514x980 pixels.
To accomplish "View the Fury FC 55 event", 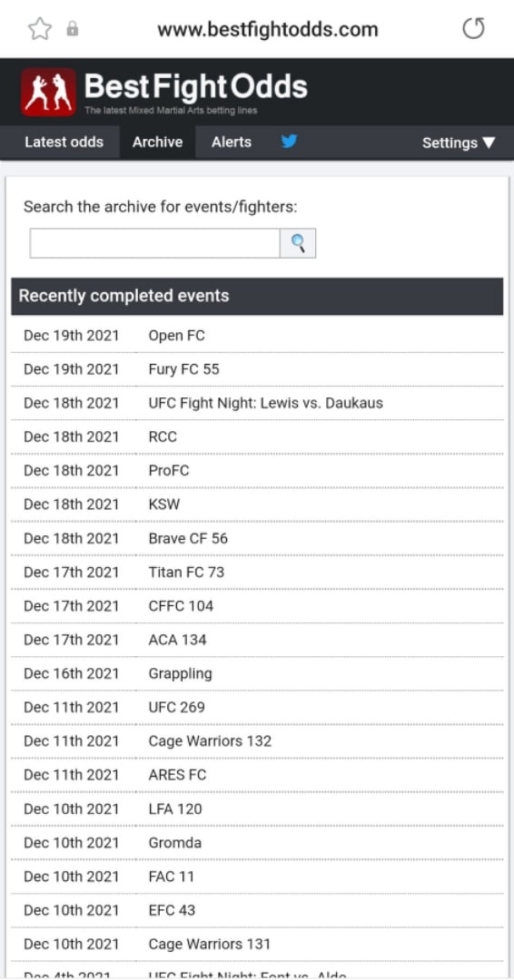I will click(x=183, y=369).
